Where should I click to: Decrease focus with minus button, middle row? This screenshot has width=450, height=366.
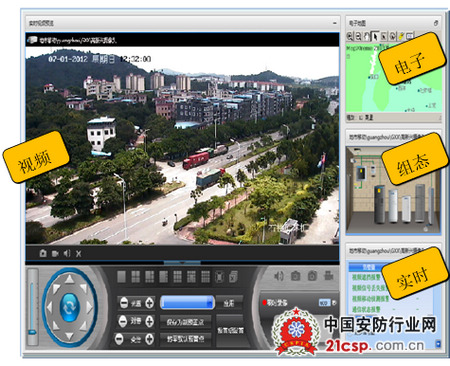pos(123,321)
